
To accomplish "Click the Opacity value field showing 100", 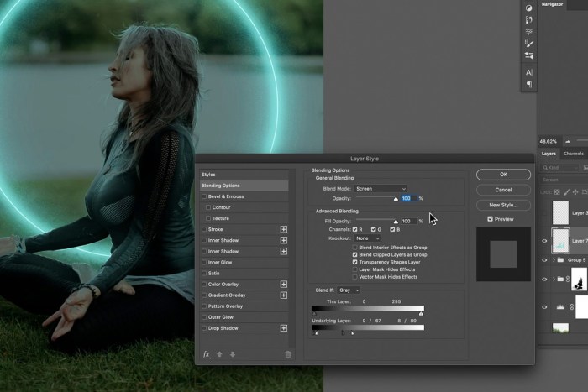I will pos(409,198).
